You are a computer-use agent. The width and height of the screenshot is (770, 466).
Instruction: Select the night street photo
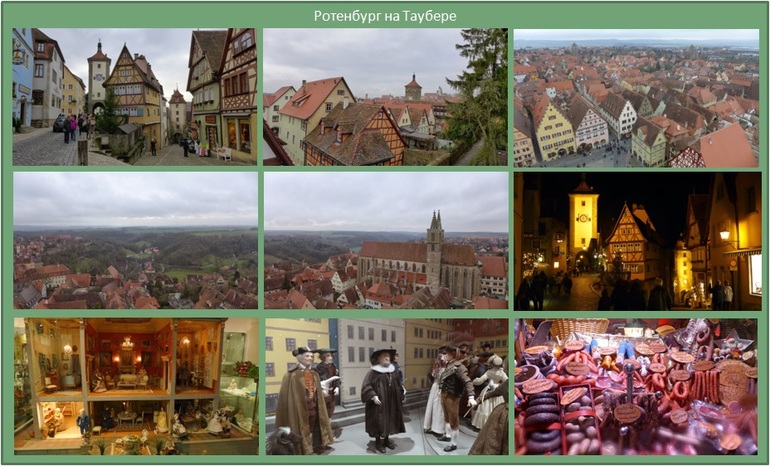pos(636,240)
